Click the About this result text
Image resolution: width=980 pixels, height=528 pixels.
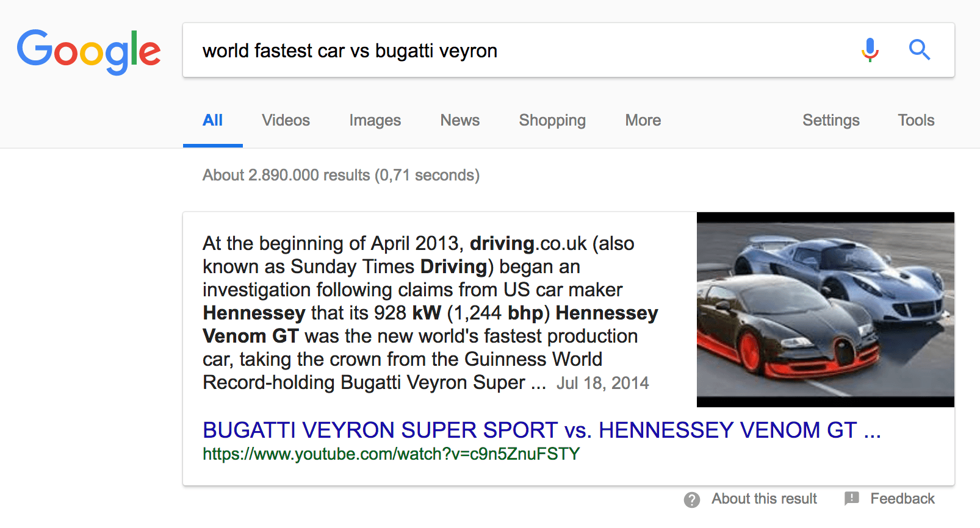coord(763,499)
